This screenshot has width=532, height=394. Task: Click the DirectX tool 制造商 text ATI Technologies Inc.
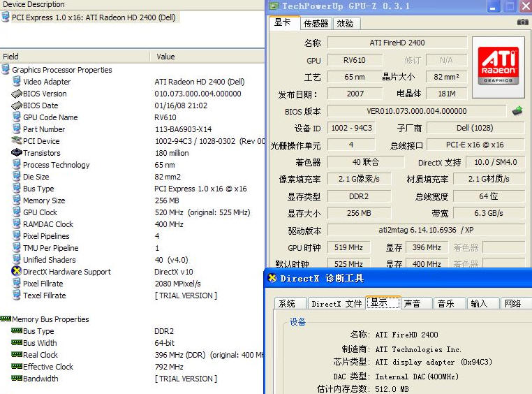(418, 349)
